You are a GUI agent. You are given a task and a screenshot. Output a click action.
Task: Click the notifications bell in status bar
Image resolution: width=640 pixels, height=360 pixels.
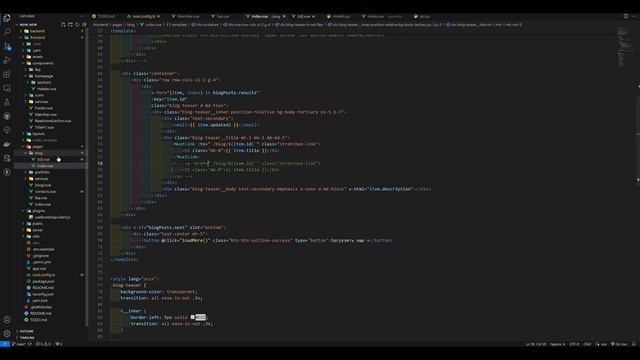(x=634, y=344)
